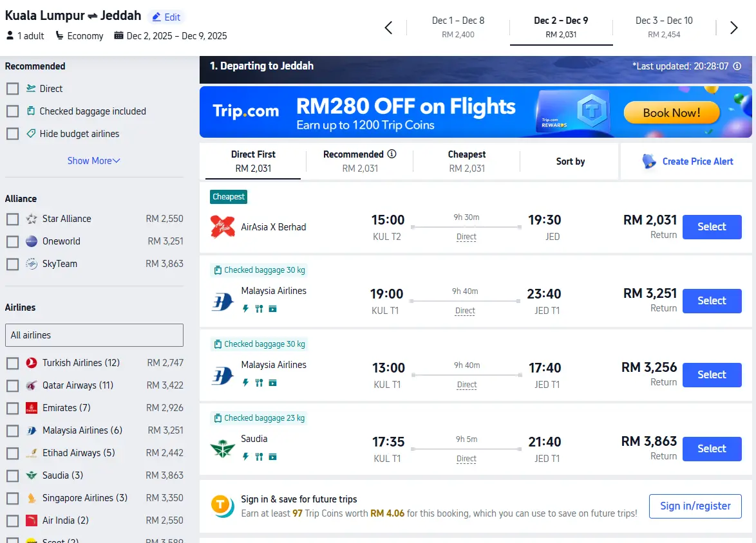Select the RM 2,031 AirAsia X flight
Screen dimensions: 756x543
click(x=712, y=227)
